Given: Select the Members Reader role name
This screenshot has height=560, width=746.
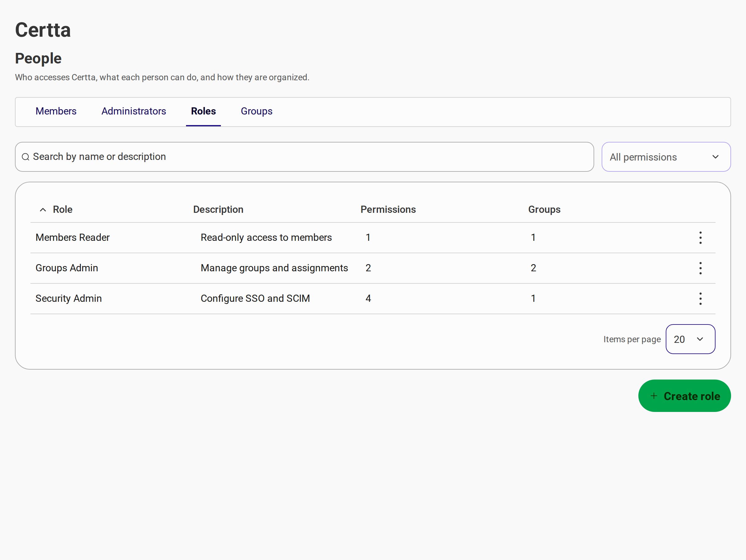Looking at the screenshot, I should tap(72, 237).
